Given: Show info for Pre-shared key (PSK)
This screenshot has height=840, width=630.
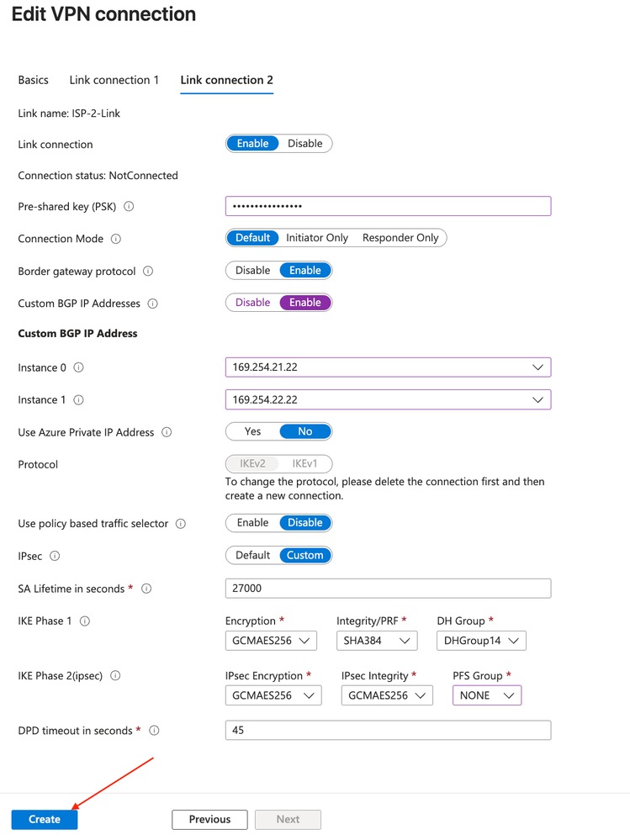Looking at the screenshot, I should (129, 206).
